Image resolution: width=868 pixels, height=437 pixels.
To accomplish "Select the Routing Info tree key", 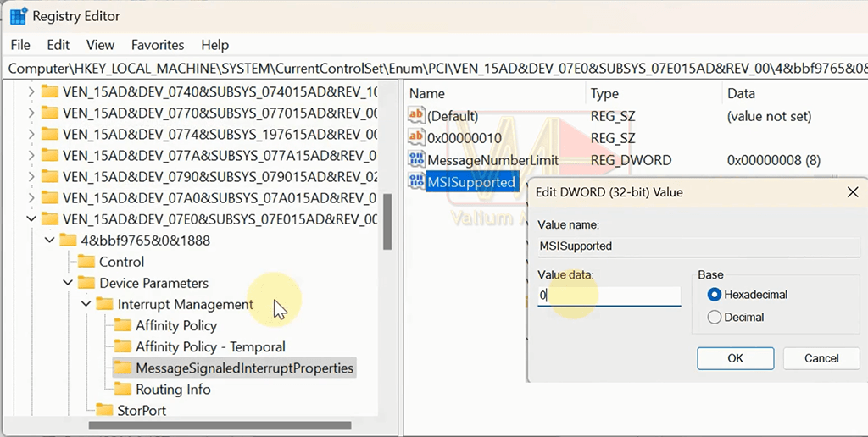I will pyautogui.click(x=173, y=389).
